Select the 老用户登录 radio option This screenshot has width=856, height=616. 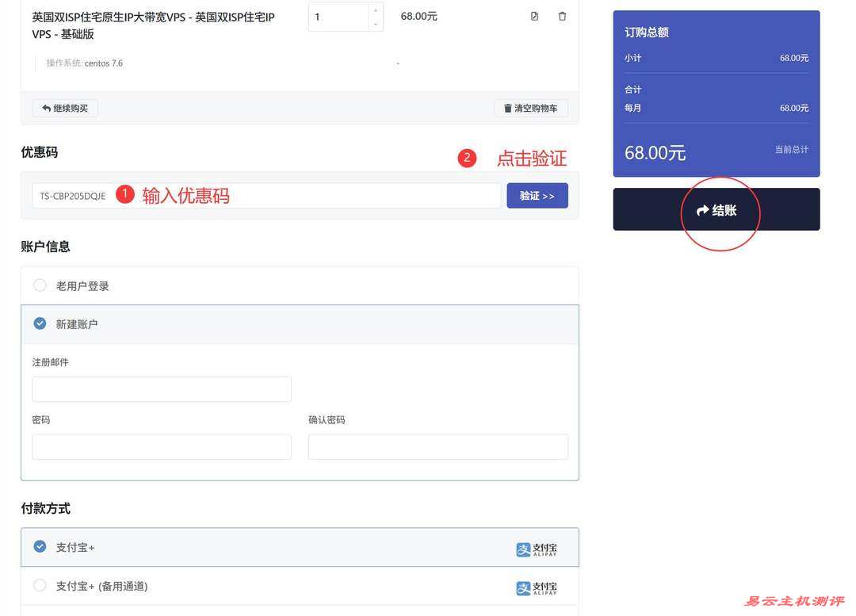click(x=40, y=285)
